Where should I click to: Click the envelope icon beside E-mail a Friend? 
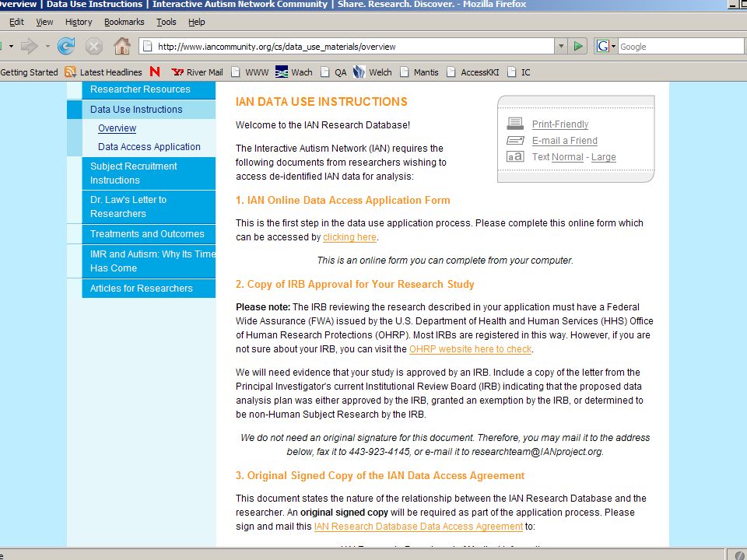(515, 141)
